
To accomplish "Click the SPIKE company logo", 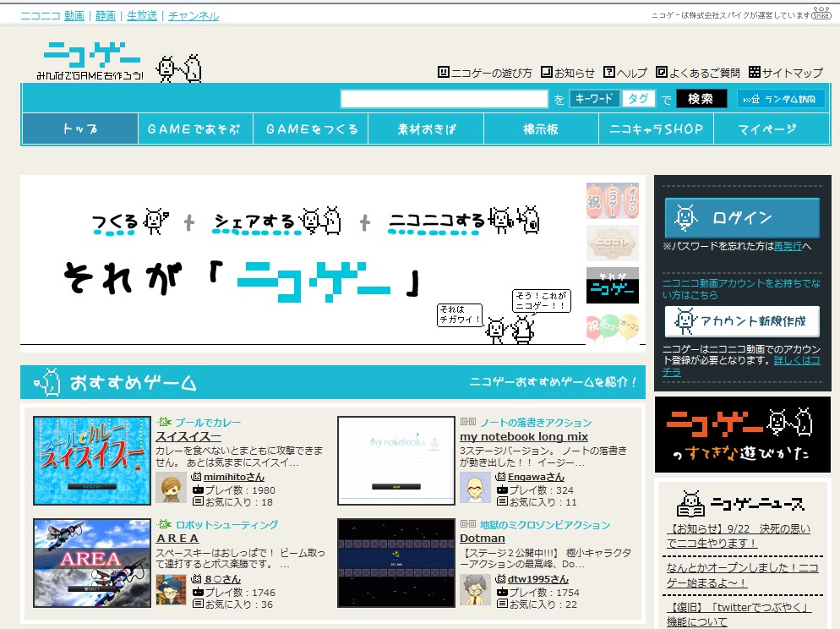I will coord(821,14).
